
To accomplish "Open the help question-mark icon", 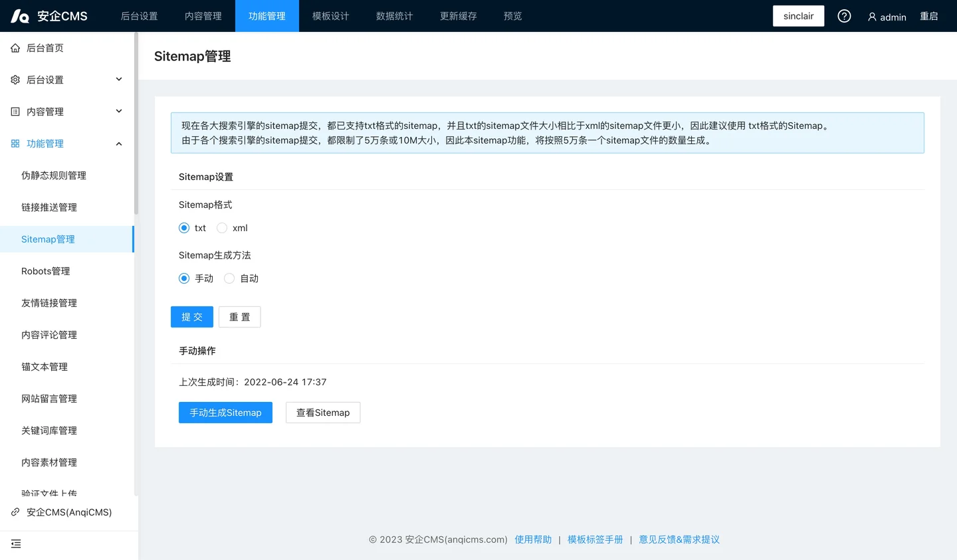I will click(844, 16).
